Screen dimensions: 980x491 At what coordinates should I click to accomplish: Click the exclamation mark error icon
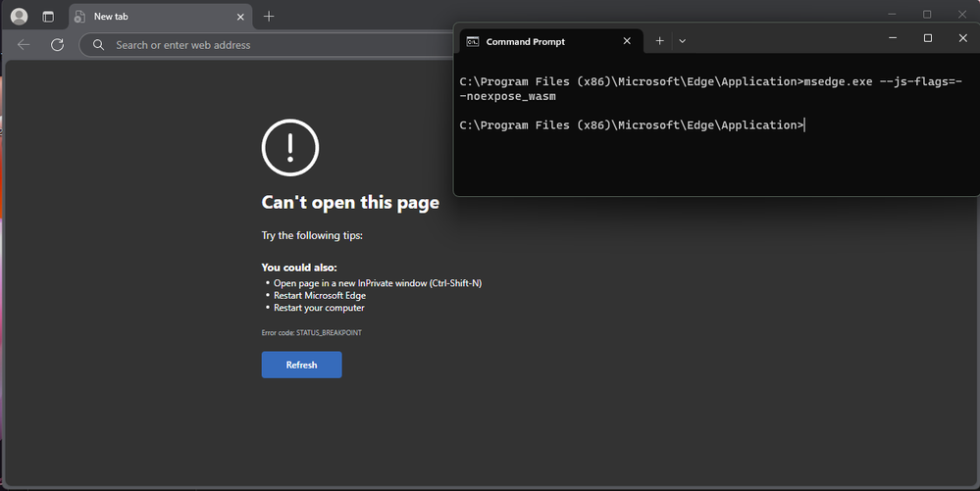coord(290,148)
